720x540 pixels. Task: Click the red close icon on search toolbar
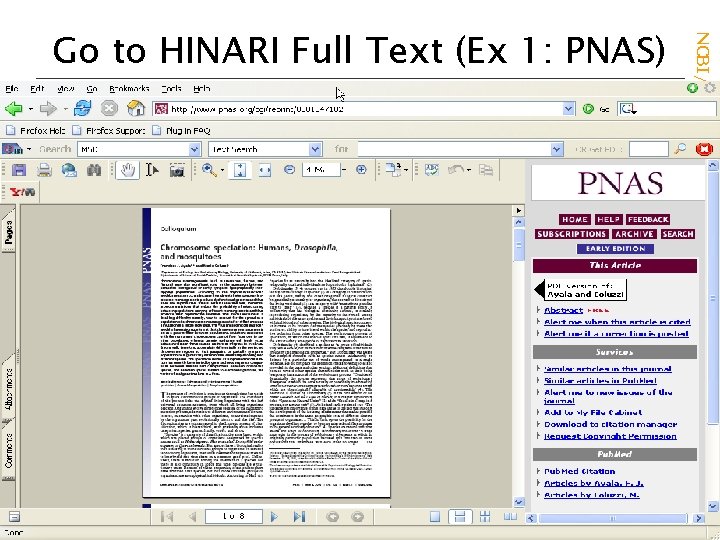(x=704, y=149)
